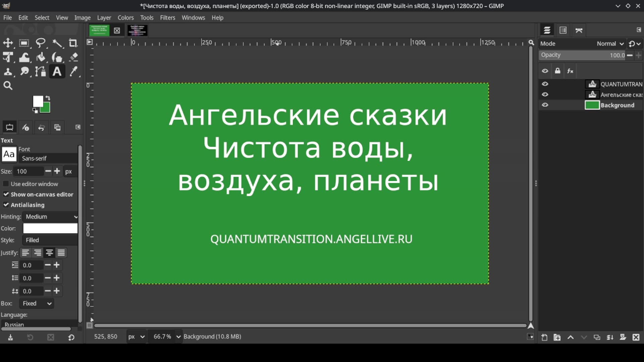644x362 pixels.
Task: Click the zoom-to-fit icon at ruler corner
Action: pyautogui.click(x=531, y=43)
